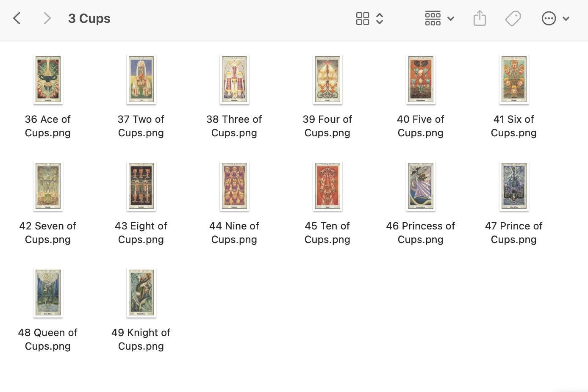Click the filename 36 Ace of Cups.png

point(48,126)
